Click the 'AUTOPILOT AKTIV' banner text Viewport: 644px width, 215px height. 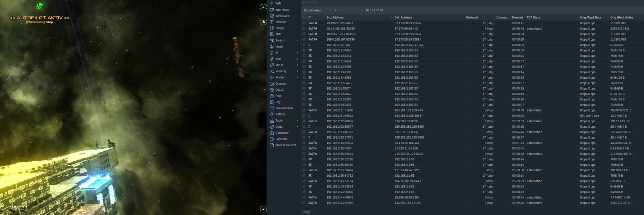[x=40, y=18]
